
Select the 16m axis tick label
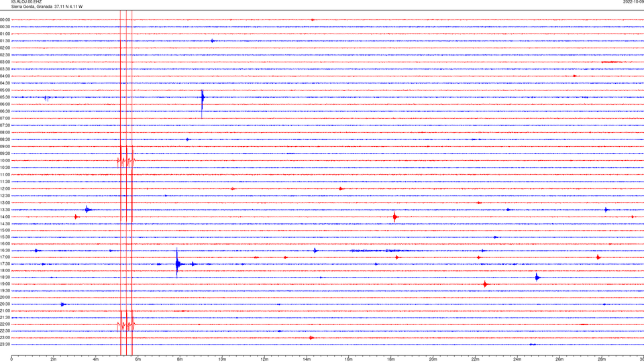click(x=349, y=359)
